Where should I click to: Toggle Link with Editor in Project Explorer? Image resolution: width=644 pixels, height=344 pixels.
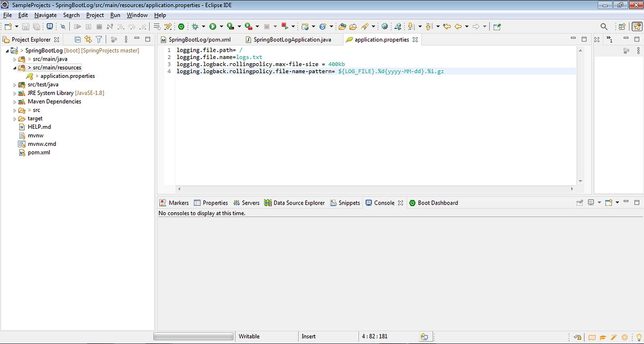(88, 39)
